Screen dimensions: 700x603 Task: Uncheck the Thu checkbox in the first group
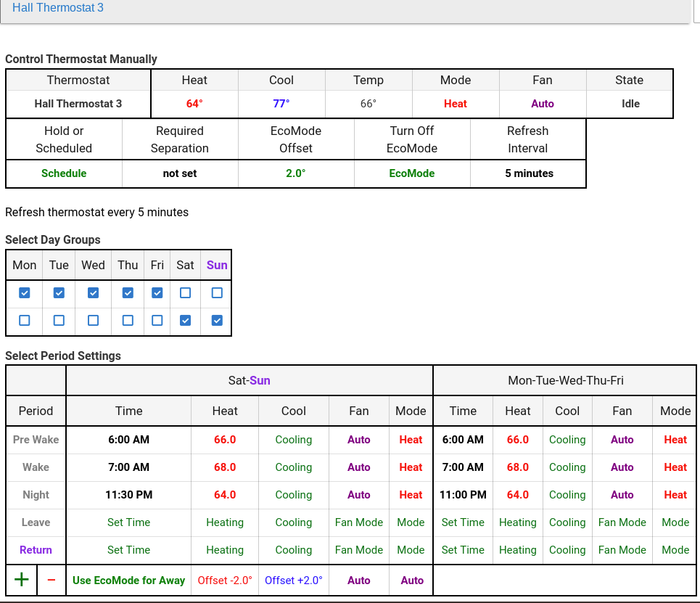point(128,292)
